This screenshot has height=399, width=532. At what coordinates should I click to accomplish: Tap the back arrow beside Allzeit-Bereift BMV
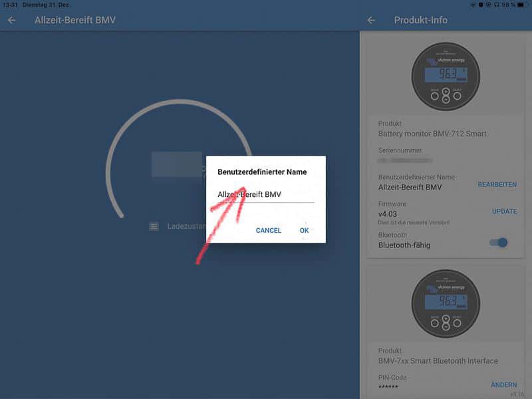pos(12,20)
